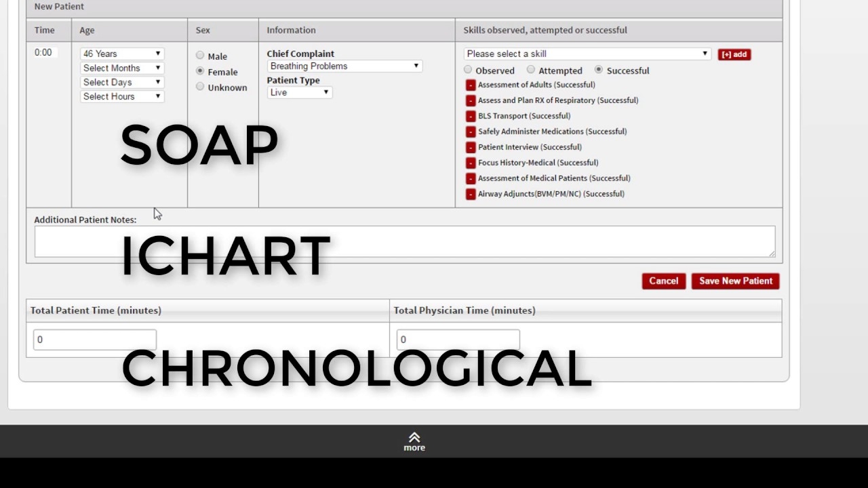Remove the Safely Administer Medications skill
The width and height of the screenshot is (868, 488).
click(471, 131)
